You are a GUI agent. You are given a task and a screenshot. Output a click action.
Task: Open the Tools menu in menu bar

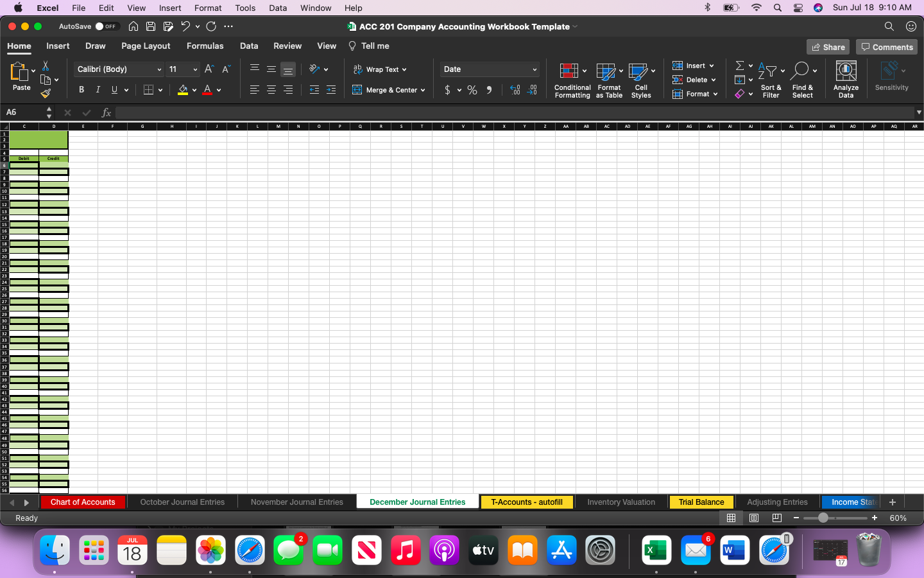[245, 8]
